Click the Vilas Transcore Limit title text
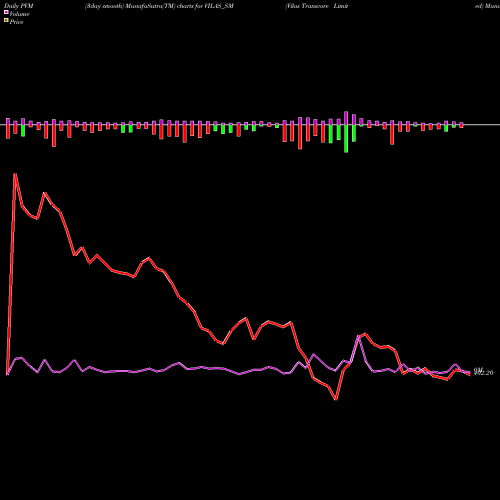The height and width of the screenshot is (500, 500). (x=317, y=6)
